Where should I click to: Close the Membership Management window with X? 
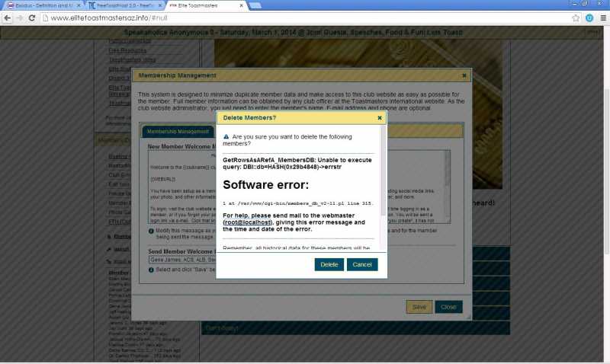(x=464, y=75)
